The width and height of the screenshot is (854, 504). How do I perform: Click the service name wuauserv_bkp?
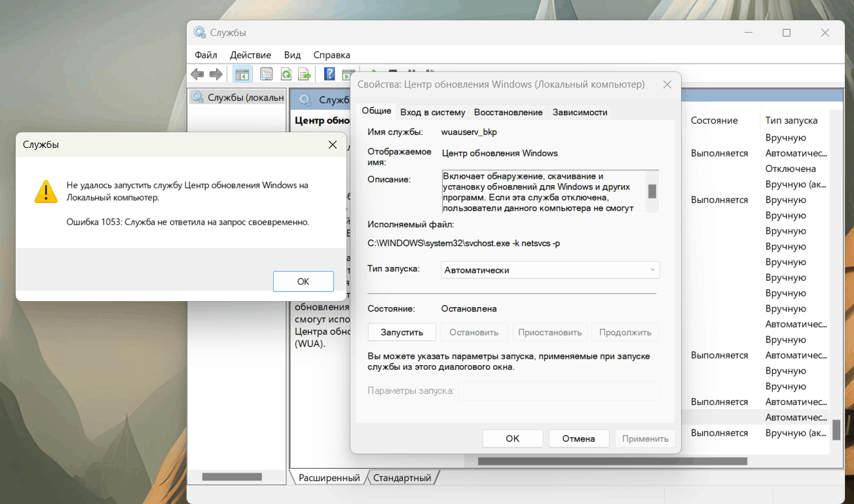click(469, 132)
